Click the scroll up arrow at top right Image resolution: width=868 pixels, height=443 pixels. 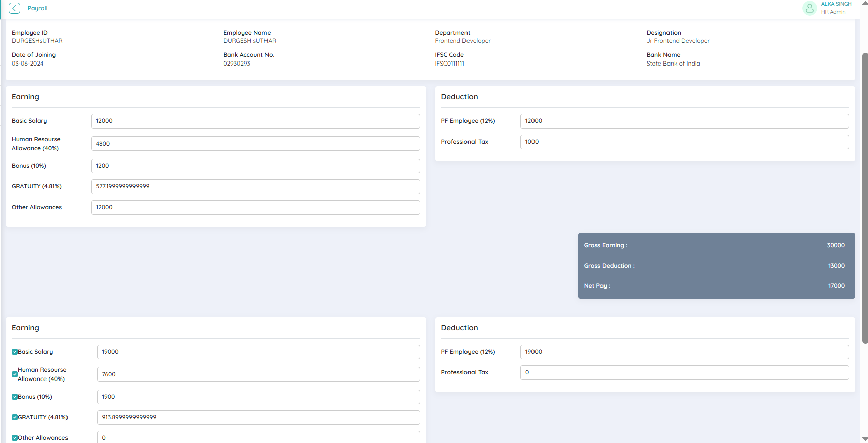point(864,3)
